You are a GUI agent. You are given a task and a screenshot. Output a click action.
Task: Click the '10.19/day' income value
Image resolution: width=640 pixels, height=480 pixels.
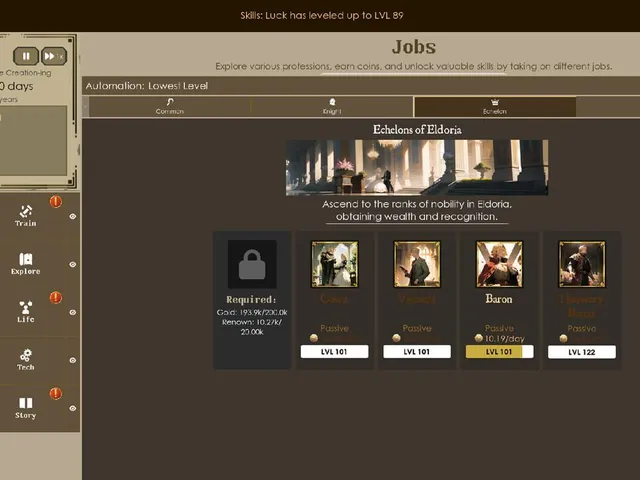[x=504, y=339]
